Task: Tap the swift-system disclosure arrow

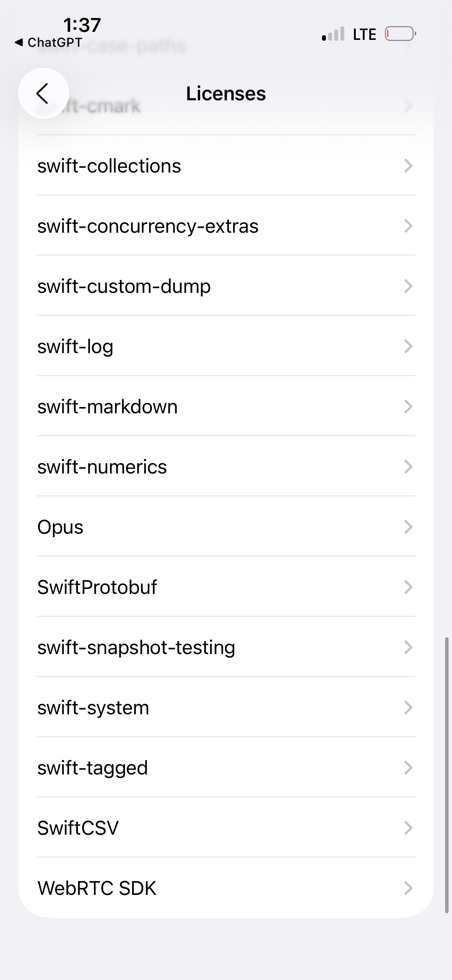Action: 408,707
